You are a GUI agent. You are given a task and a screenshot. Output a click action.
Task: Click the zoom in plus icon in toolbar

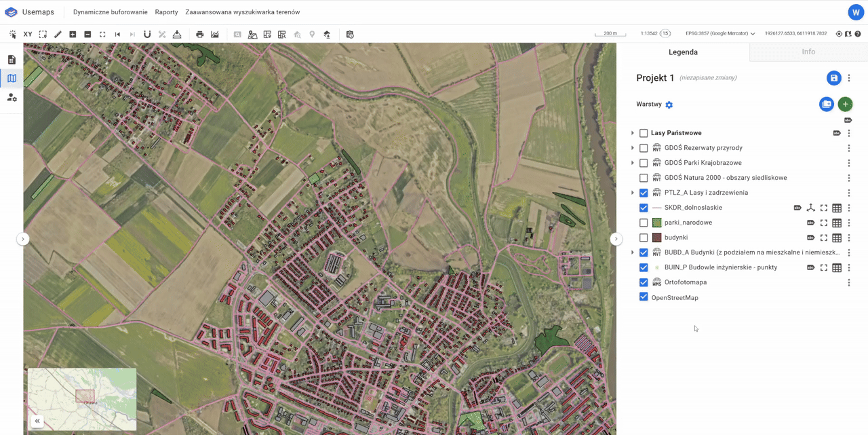click(73, 34)
